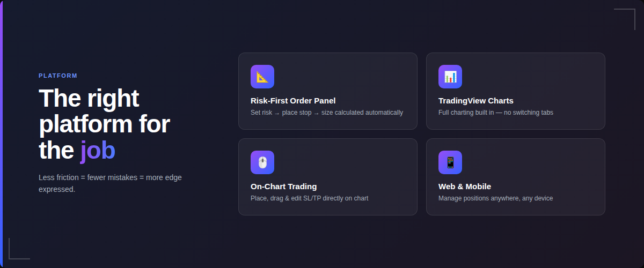Viewport: 644px width, 268px height.
Task: Click the purple gradient word 'job'
Action: point(98,151)
